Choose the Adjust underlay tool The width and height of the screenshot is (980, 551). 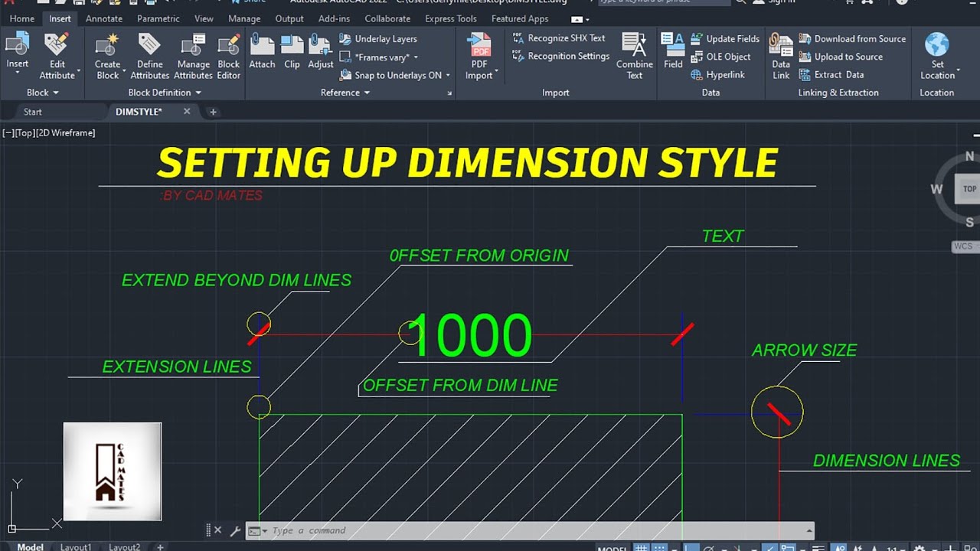321,52
